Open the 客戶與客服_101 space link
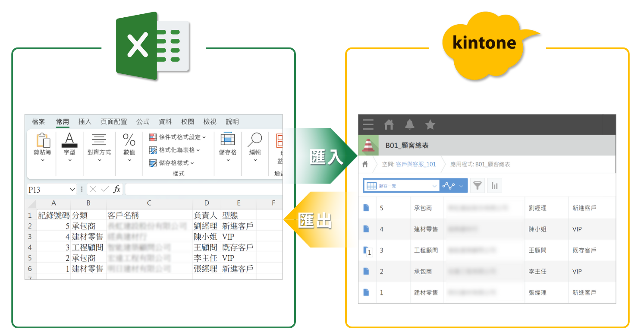The width and height of the screenshot is (644, 336). click(416, 165)
